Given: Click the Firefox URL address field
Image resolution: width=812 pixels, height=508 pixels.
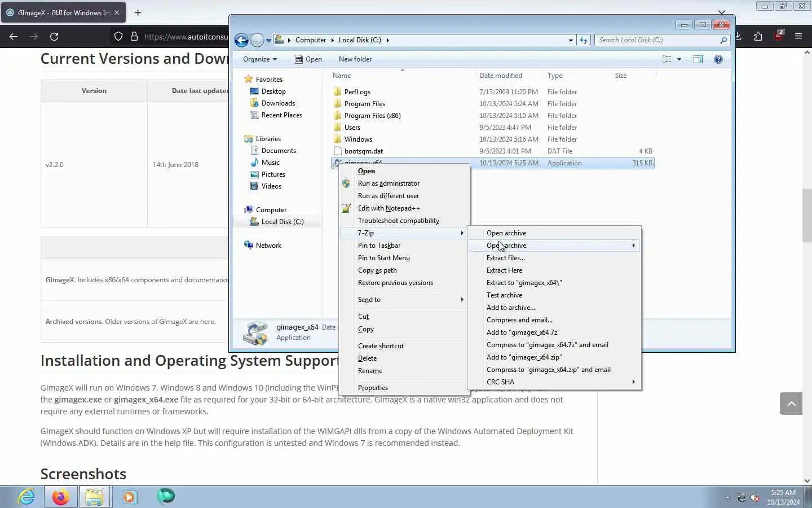Looking at the screenshot, I should coord(186,36).
